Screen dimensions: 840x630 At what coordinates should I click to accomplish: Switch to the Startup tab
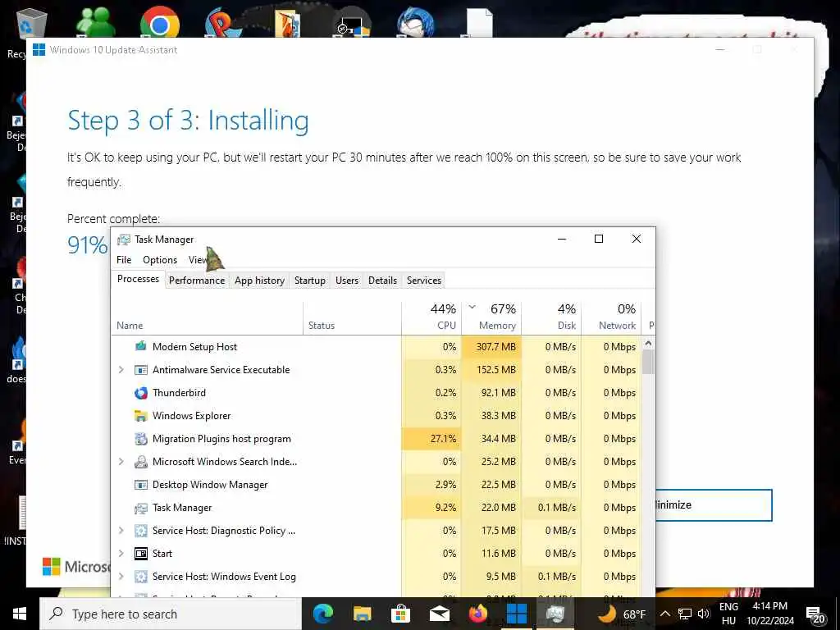tap(309, 281)
